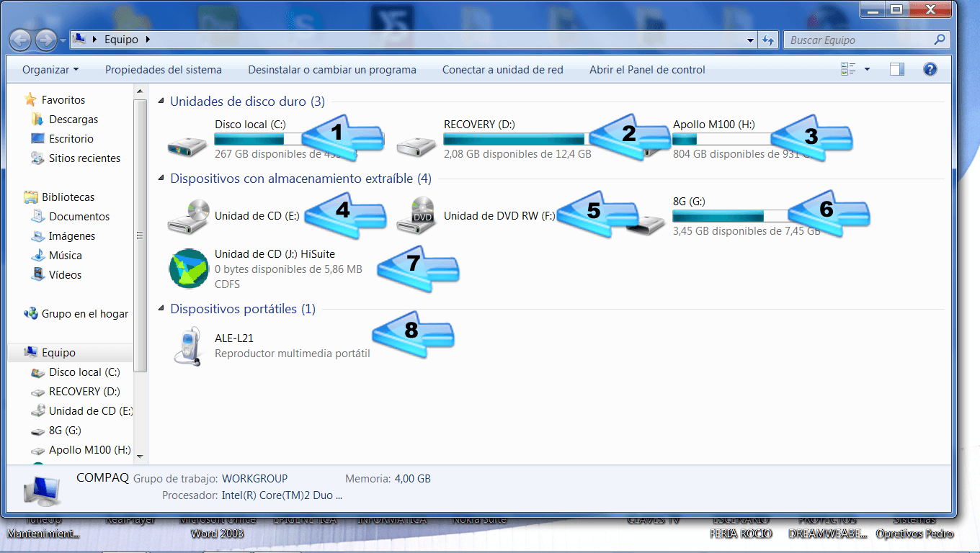
Task: Click the WORKGROUP workgroup value
Action: click(254, 478)
